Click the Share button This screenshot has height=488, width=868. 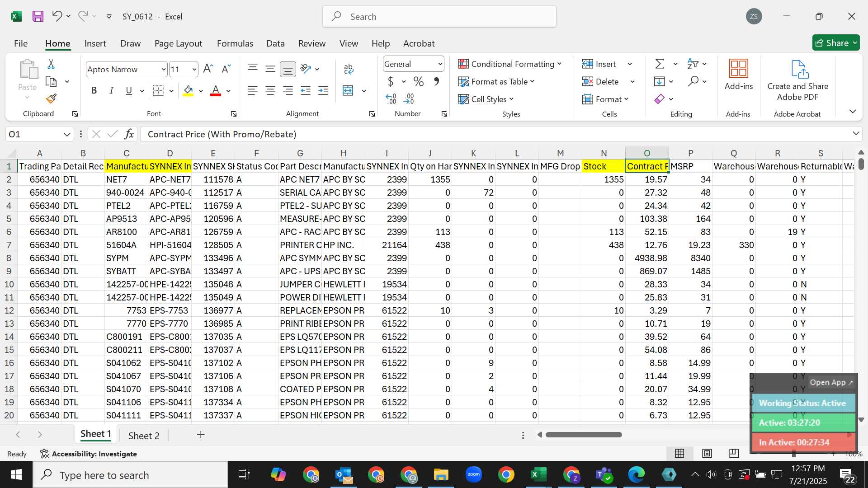click(836, 43)
